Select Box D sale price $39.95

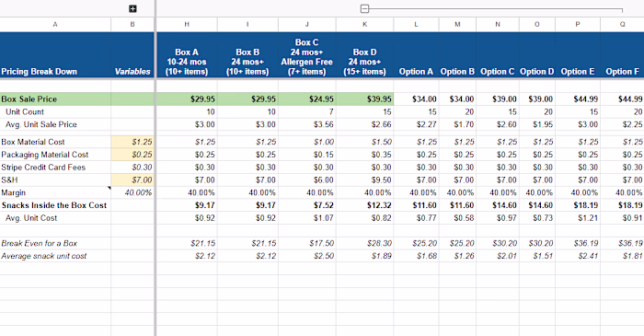[364, 99]
